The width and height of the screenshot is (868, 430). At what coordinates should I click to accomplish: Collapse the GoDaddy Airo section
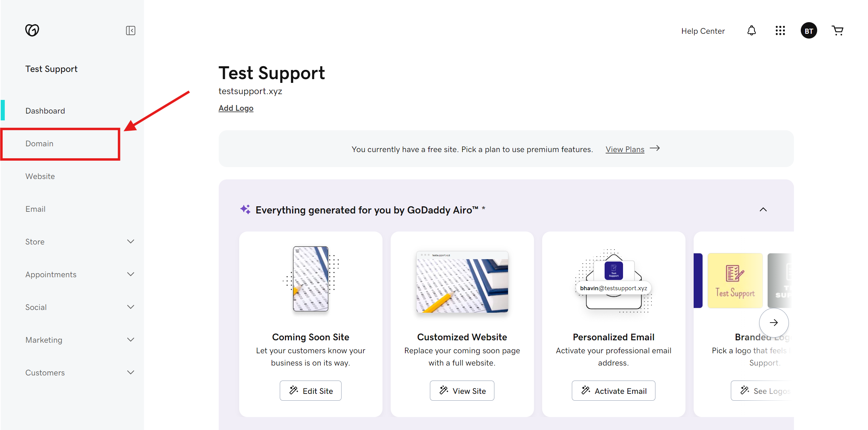pos(763,209)
